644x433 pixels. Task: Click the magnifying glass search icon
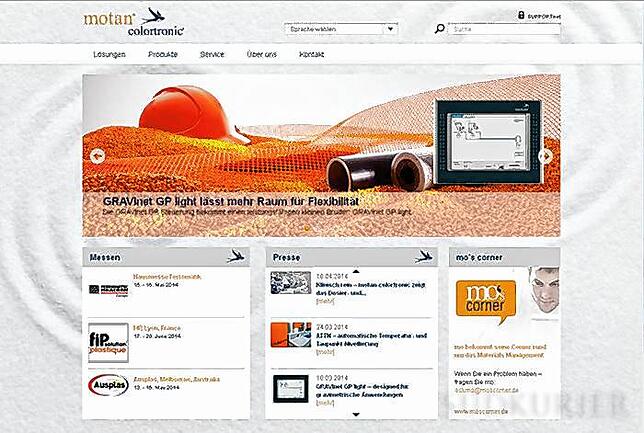click(439, 29)
